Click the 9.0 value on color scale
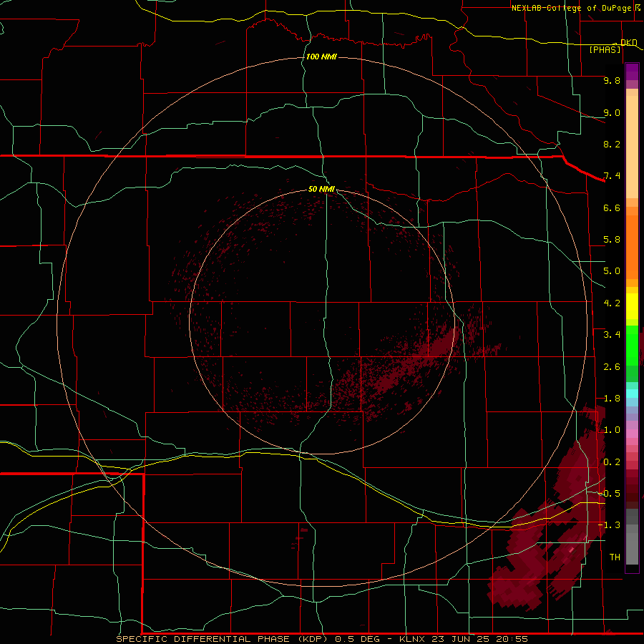644x644 pixels. pyautogui.click(x=612, y=112)
